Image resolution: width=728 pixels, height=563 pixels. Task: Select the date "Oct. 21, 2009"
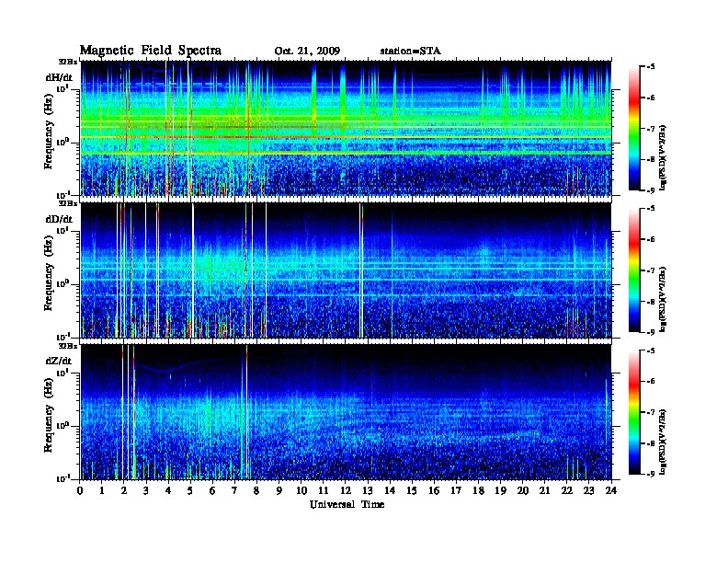click(307, 52)
